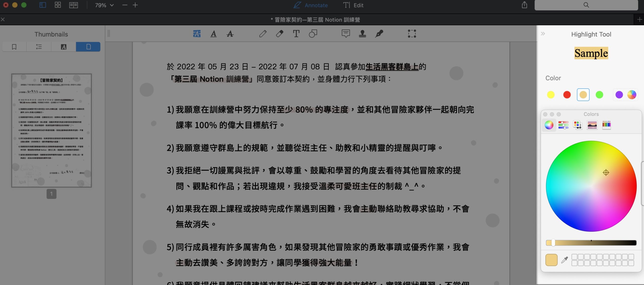
Task: Select the Signature pen tool
Action: point(379,34)
